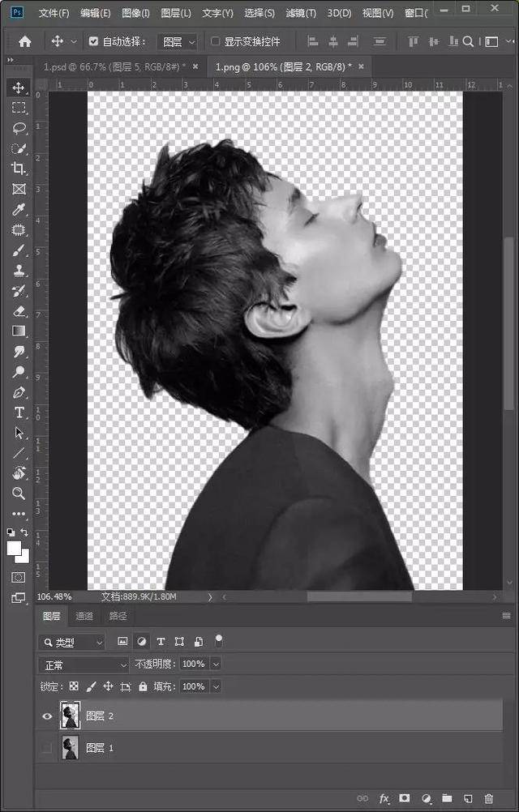Screen dimensions: 519x812
Task: Select the Smudge tool
Action: click(x=19, y=352)
